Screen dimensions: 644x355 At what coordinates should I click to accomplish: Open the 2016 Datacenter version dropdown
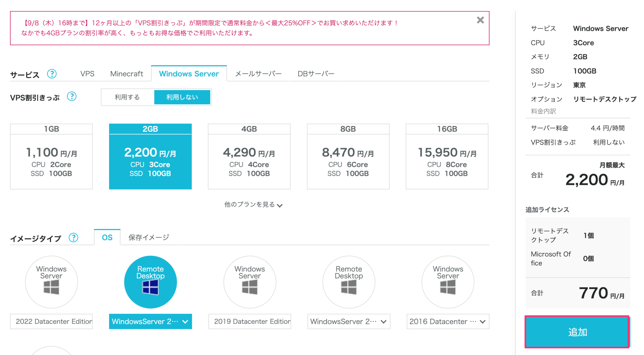pyautogui.click(x=448, y=321)
